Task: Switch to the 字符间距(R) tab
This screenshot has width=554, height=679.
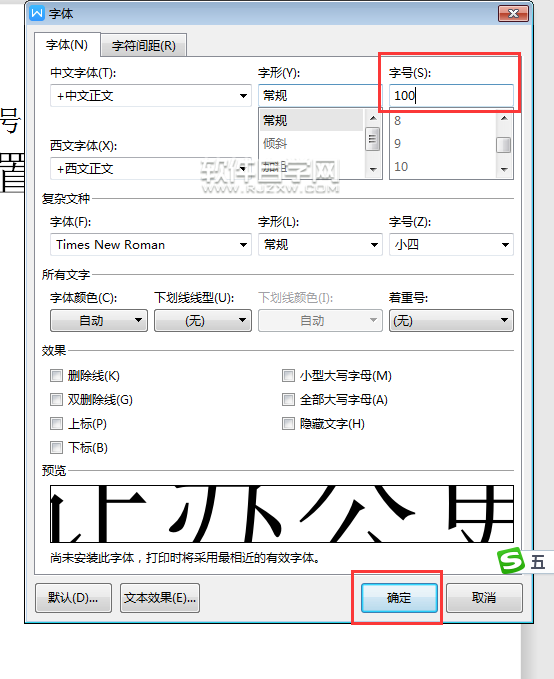Action: pyautogui.click(x=144, y=45)
